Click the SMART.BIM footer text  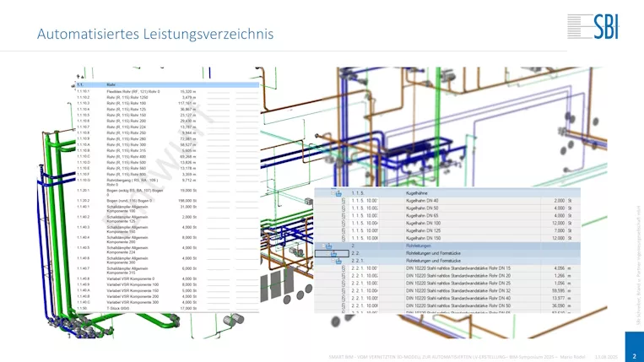click(x=457, y=357)
